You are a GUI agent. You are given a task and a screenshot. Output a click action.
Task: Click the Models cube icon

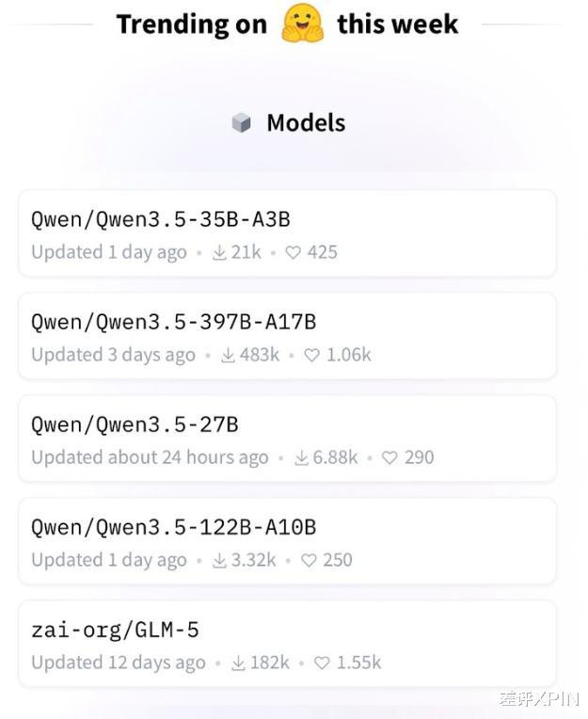tap(242, 123)
